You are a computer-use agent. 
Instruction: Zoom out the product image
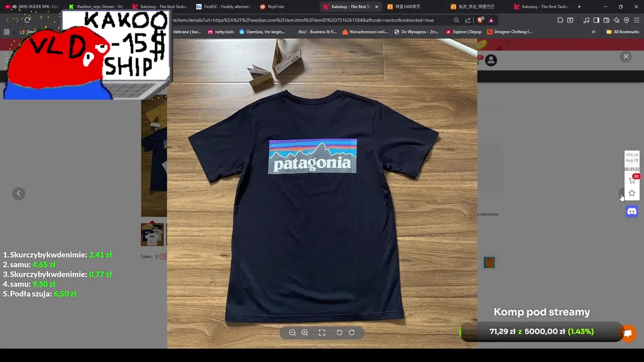pyautogui.click(x=292, y=332)
